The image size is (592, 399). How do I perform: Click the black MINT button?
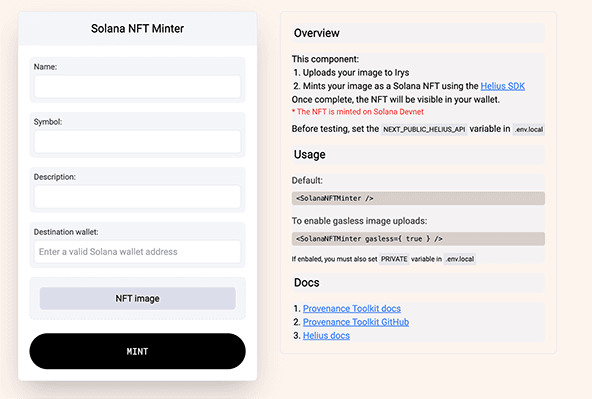pyautogui.click(x=137, y=351)
